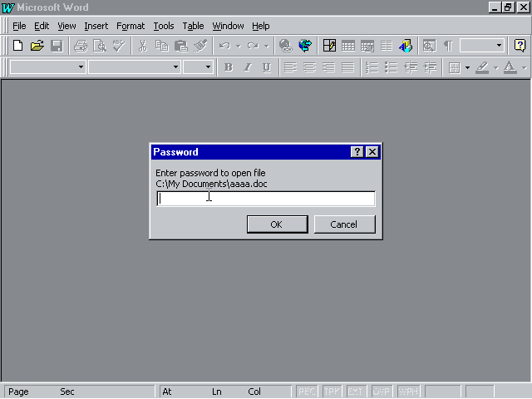Screen dimensions: 532x399
Task: Click the Paste clipboard icon
Action: coord(181,46)
